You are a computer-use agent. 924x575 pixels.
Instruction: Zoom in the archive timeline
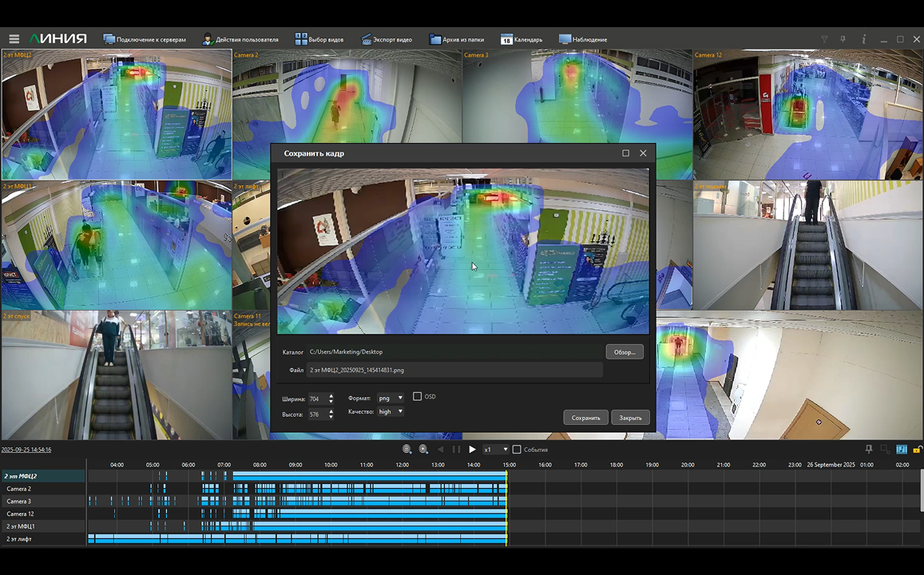[423, 450]
